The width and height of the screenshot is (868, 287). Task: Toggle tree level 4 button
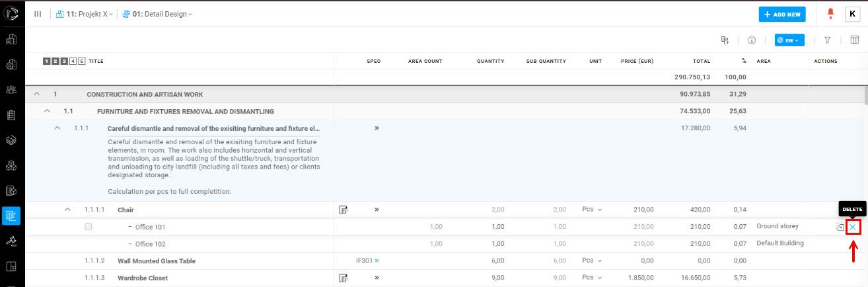(73, 61)
